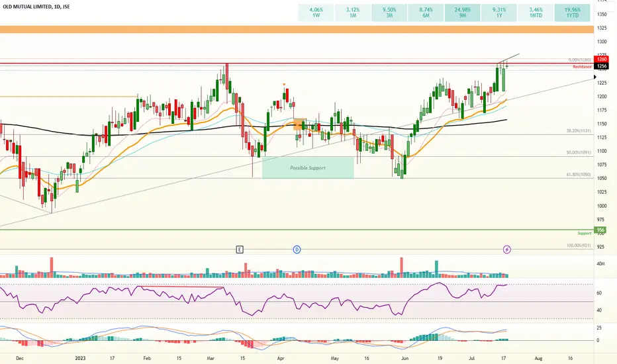Click the 40M label on the volume scale

tap(600, 263)
